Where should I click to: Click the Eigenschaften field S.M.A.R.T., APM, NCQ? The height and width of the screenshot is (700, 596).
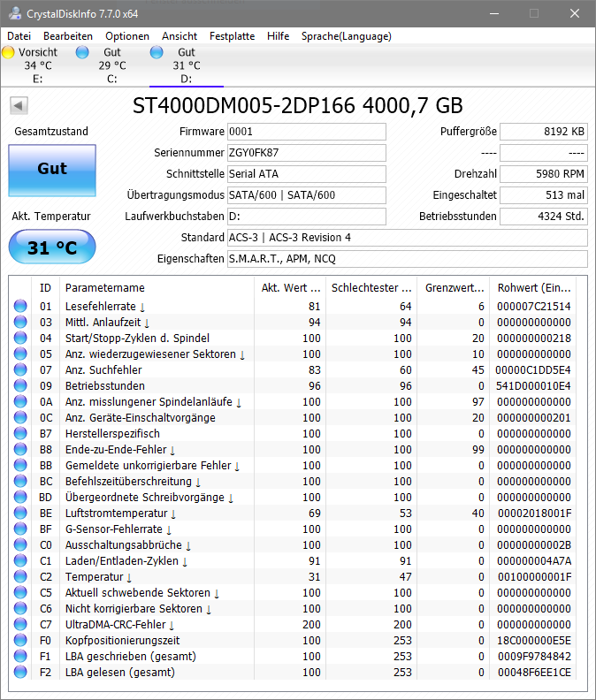click(408, 259)
